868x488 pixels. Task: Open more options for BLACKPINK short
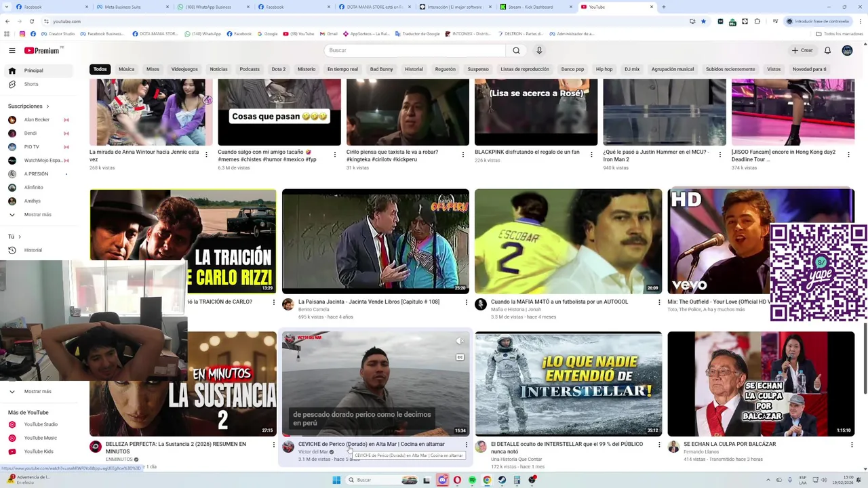591,155
